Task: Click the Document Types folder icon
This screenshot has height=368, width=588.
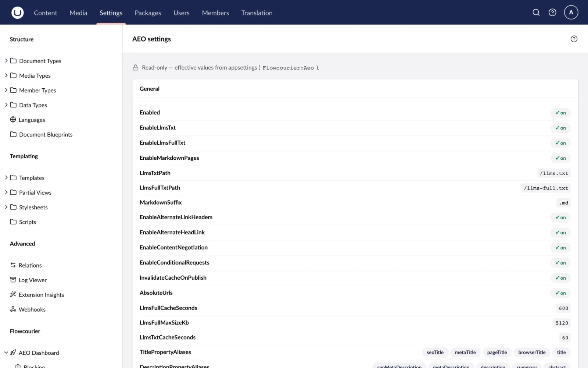Action: point(13,61)
